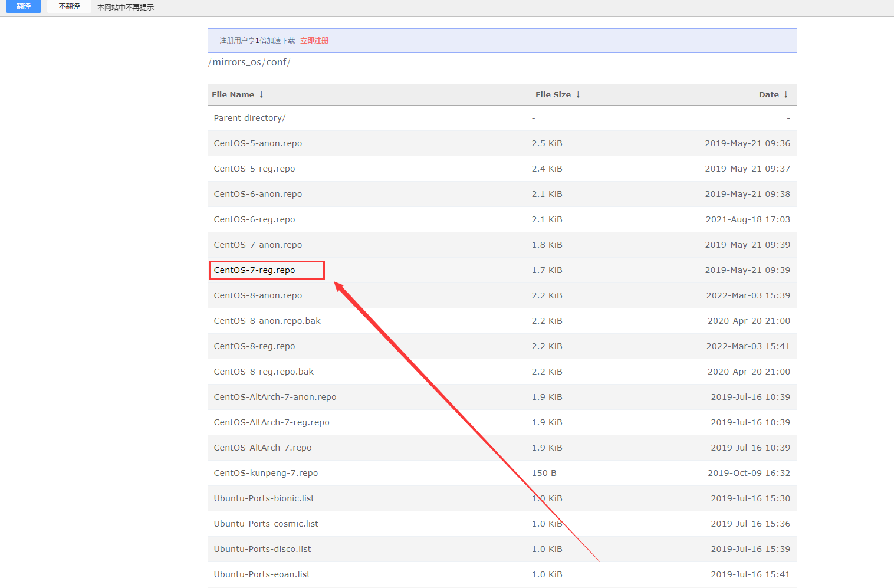Image resolution: width=894 pixels, height=588 pixels.
Task: Open CentOS-6-anon.repo file
Action: pos(258,194)
